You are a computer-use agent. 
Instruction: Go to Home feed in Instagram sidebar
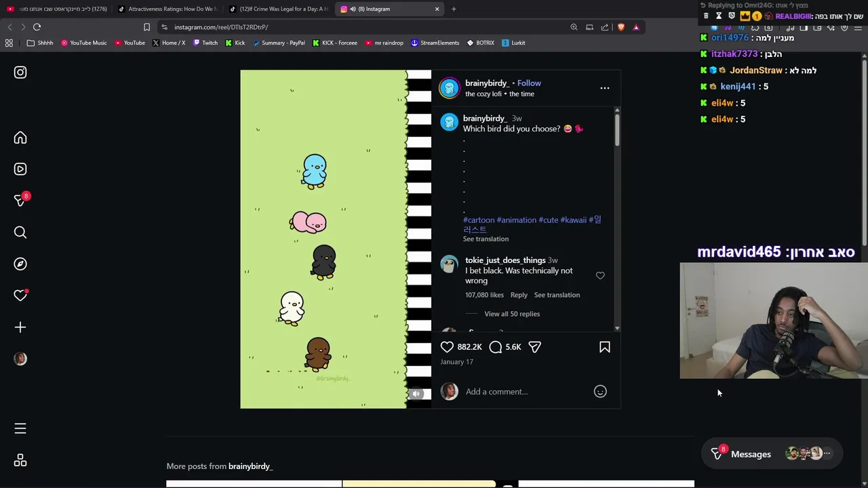tap(20, 138)
